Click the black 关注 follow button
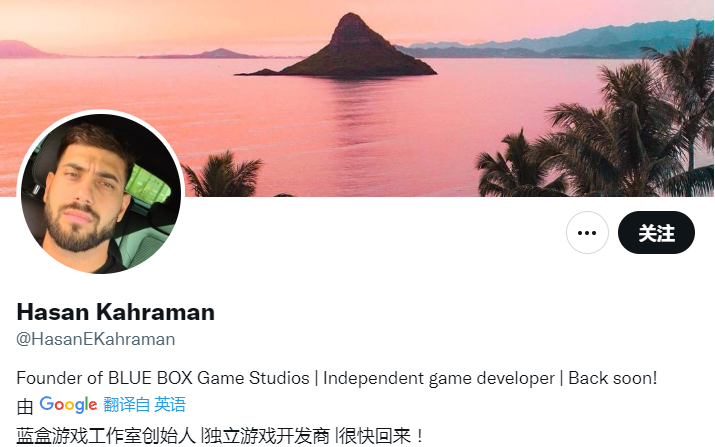715x447 pixels. pos(656,233)
